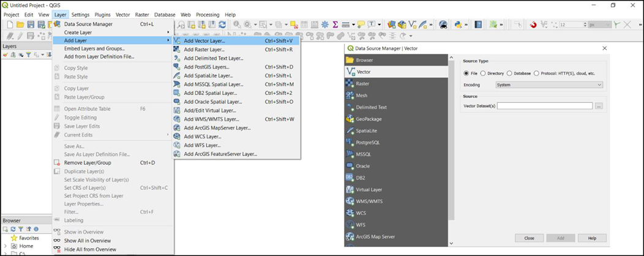Select PostgreSQL in Data Source Manager

[x=396, y=143]
